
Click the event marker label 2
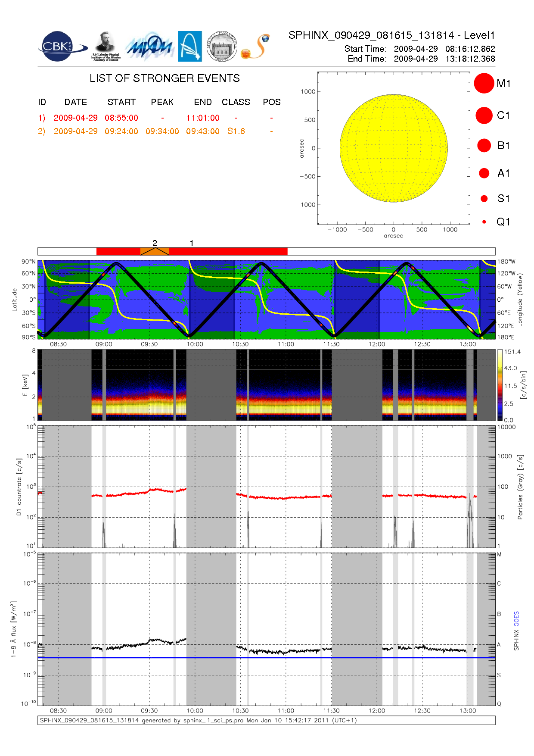(155, 243)
